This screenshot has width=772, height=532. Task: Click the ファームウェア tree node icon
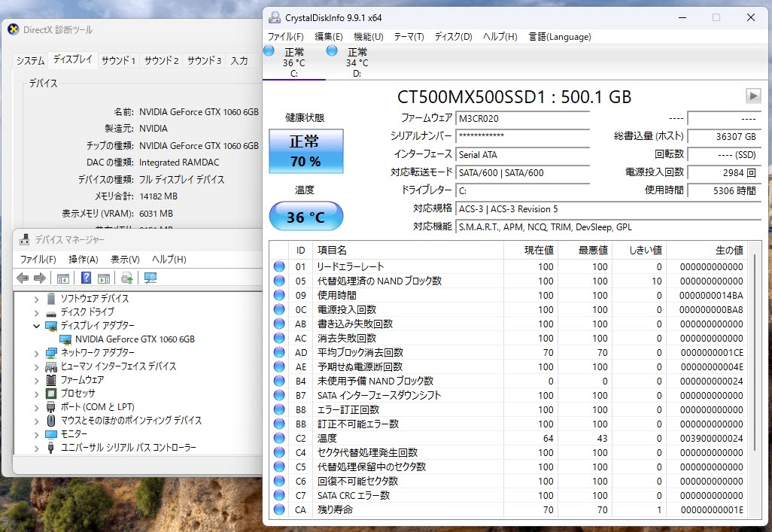[51, 380]
